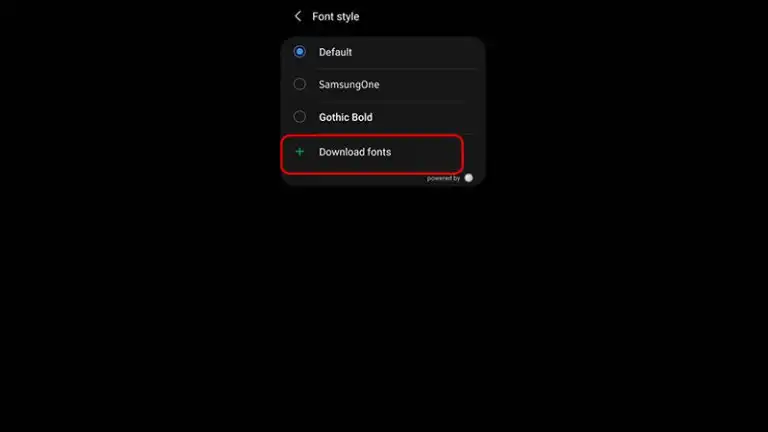Choose the SamsungOne font label
Image resolution: width=768 pixels, height=432 pixels.
349,84
